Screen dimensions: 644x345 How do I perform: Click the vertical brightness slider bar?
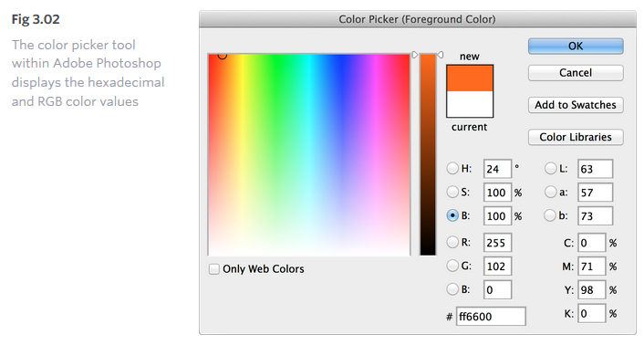(428, 154)
